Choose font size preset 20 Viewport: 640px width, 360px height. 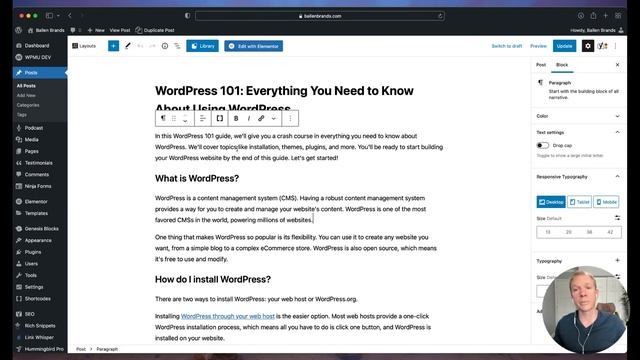(569, 232)
